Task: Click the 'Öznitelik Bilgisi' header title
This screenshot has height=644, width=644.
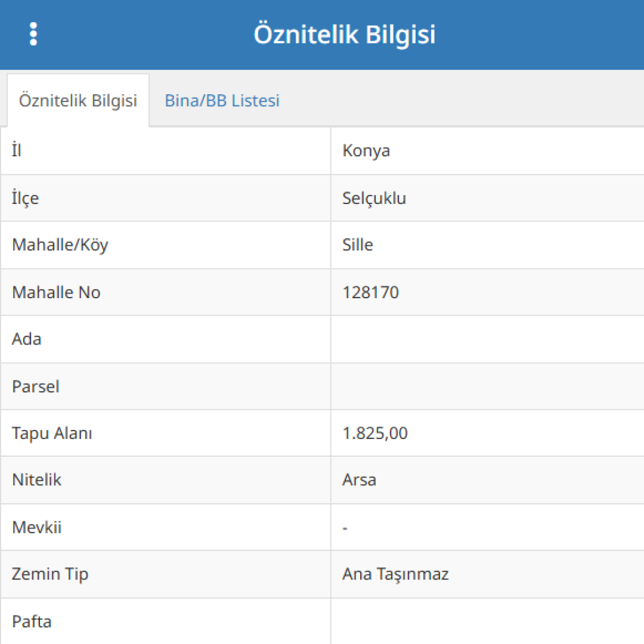Action: pyautogui.click(x=344, y=35)
